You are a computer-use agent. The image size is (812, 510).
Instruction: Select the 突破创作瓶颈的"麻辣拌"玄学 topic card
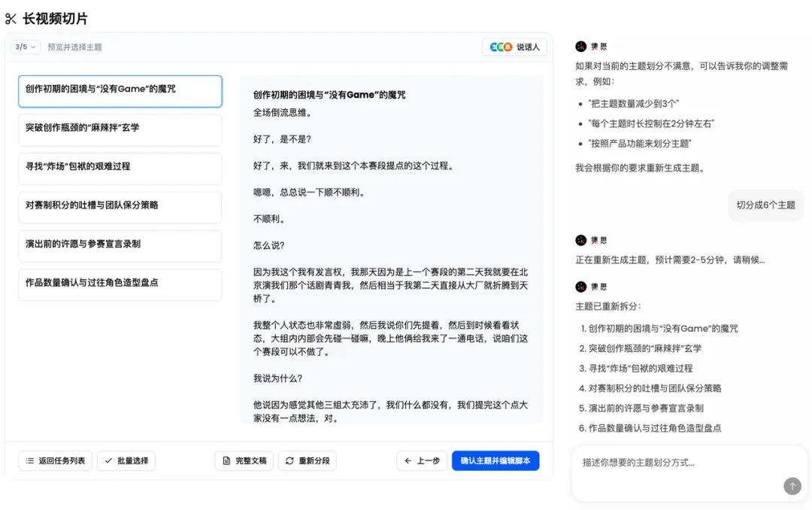click(x=120, y=129)
